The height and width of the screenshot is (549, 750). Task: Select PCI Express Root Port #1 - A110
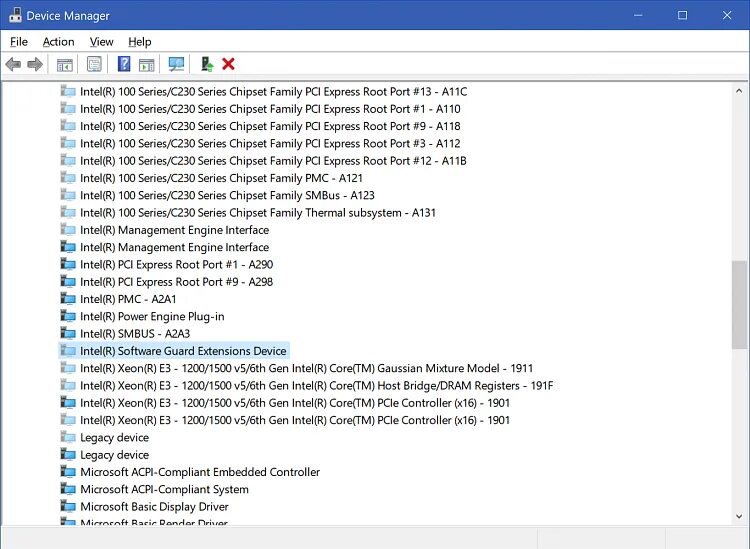(x=270, y=109)
